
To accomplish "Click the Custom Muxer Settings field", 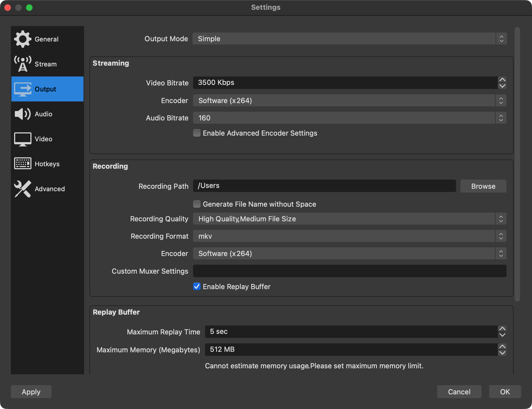I will (x=349, y=271).
